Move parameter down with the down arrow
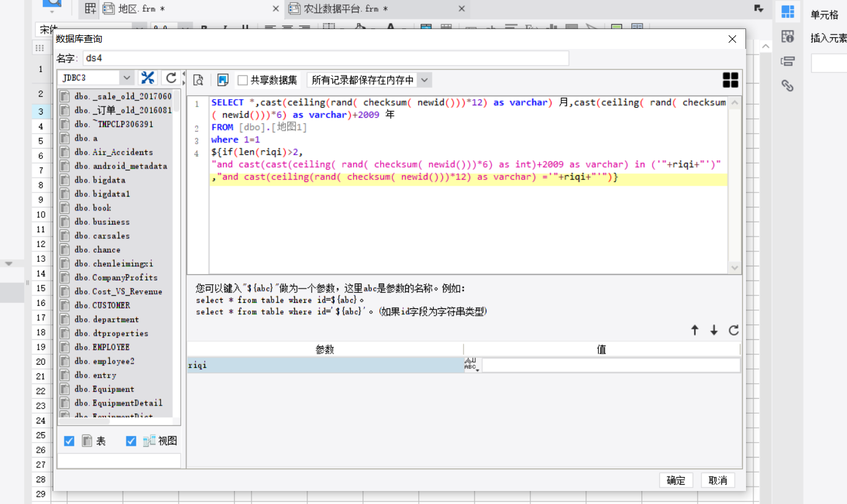 click(x=714, y=331)
